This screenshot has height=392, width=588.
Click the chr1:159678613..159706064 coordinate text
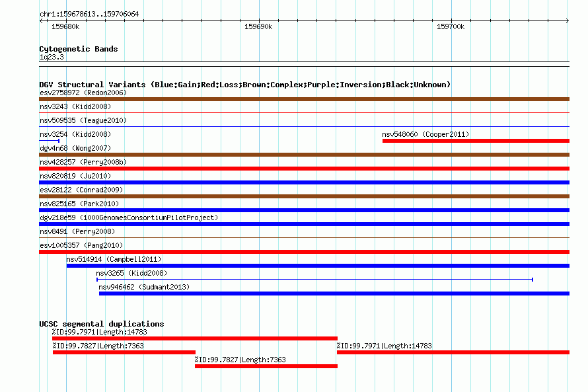pyautogui.click(x=89, y=14)
